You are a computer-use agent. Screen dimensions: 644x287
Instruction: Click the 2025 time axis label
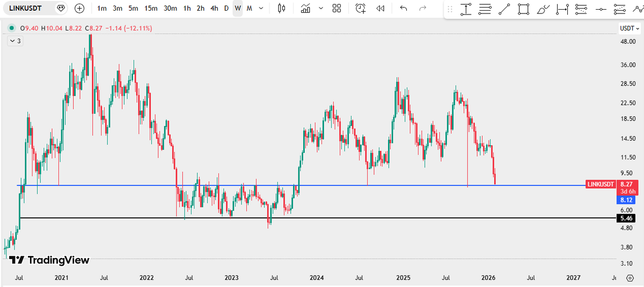403,278
